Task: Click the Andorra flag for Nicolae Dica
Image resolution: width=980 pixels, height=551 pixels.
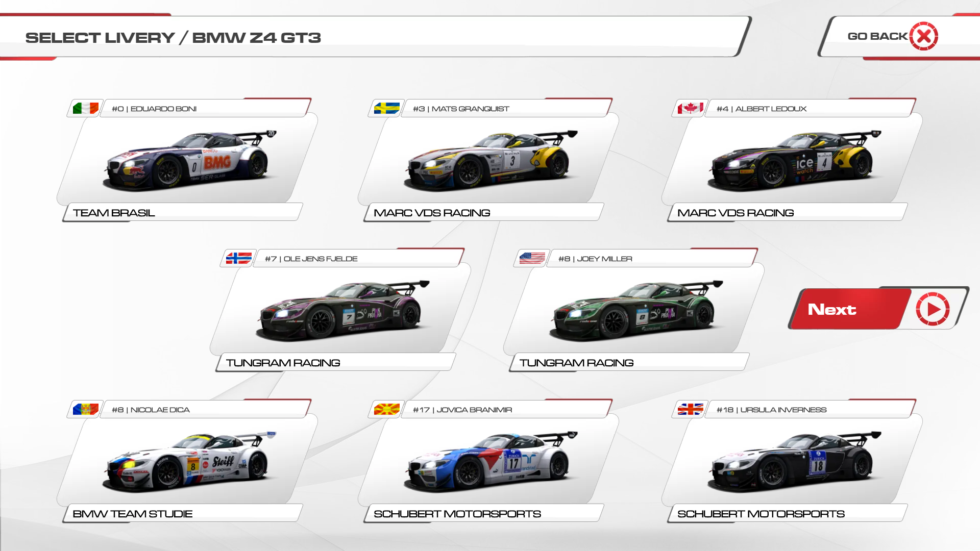Action: point(85,409)
